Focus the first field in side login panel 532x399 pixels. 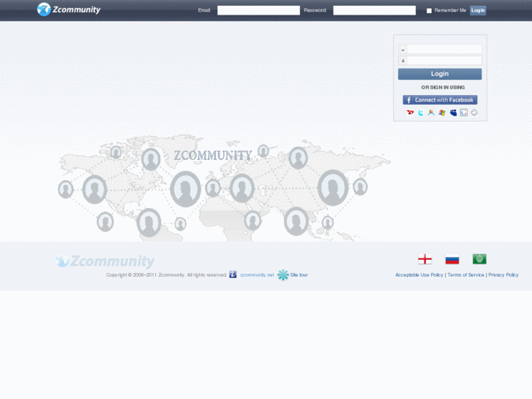tap(440, 49)
